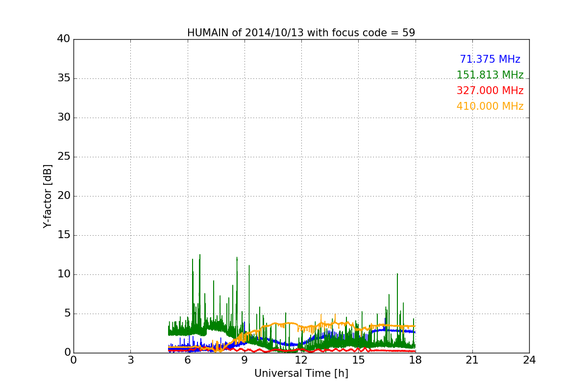Click the x-axis tick label 3
This screenshot has width=588, height=392.
point(130,360)
